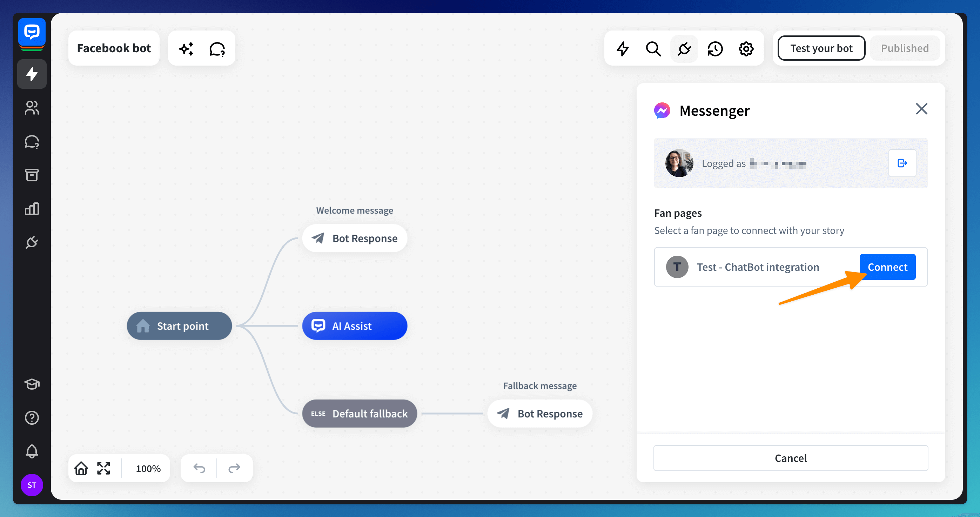Open notifications bell in sidebar

pos(32,451)
